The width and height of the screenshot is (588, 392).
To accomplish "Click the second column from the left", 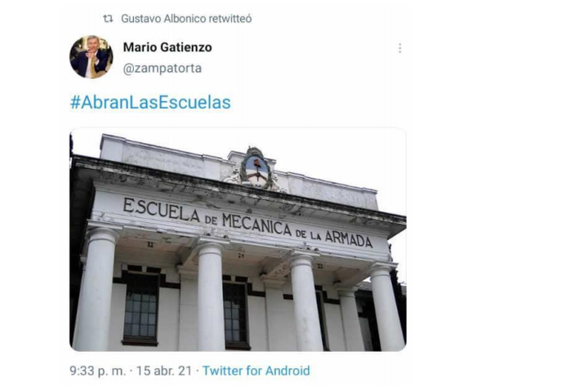I will (x=210, y=296).
